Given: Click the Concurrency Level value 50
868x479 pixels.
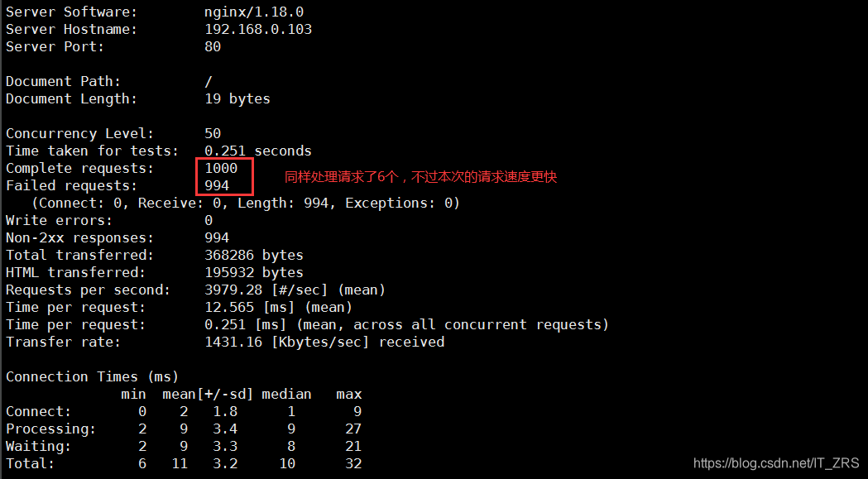Looking at the screenshot, I should (213, 133).
